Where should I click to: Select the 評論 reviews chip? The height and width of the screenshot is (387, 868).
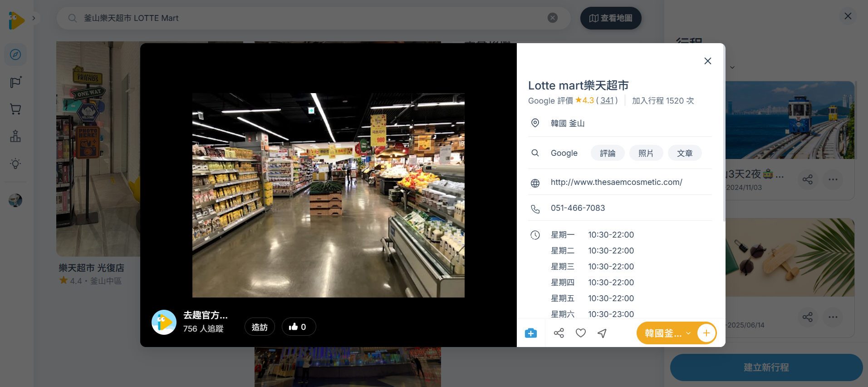(x=608, y=153)
